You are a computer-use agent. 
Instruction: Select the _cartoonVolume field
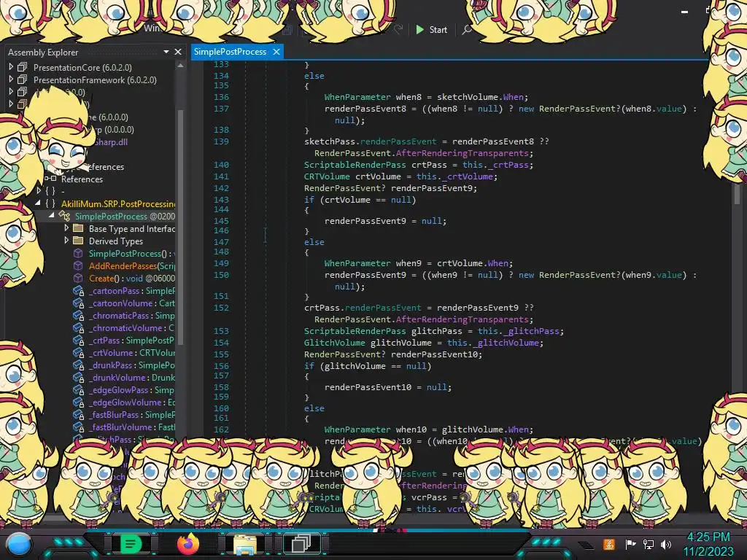(x=131, y=303)
